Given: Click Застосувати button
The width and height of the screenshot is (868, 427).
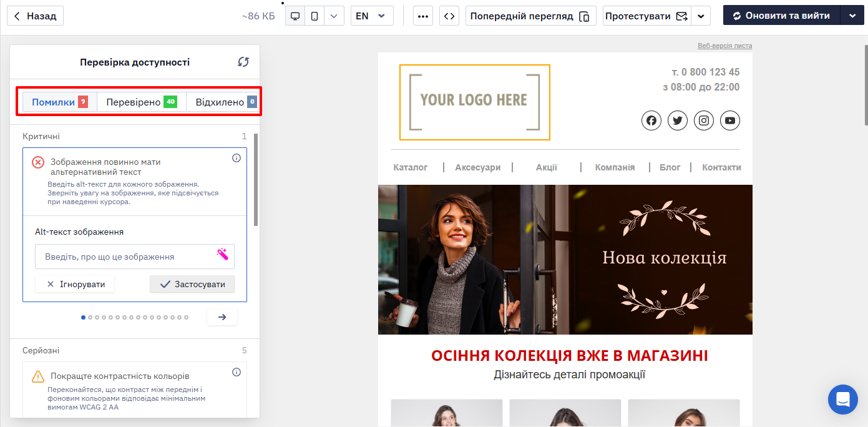Looking at the screenshot, I should coord(192,284).
